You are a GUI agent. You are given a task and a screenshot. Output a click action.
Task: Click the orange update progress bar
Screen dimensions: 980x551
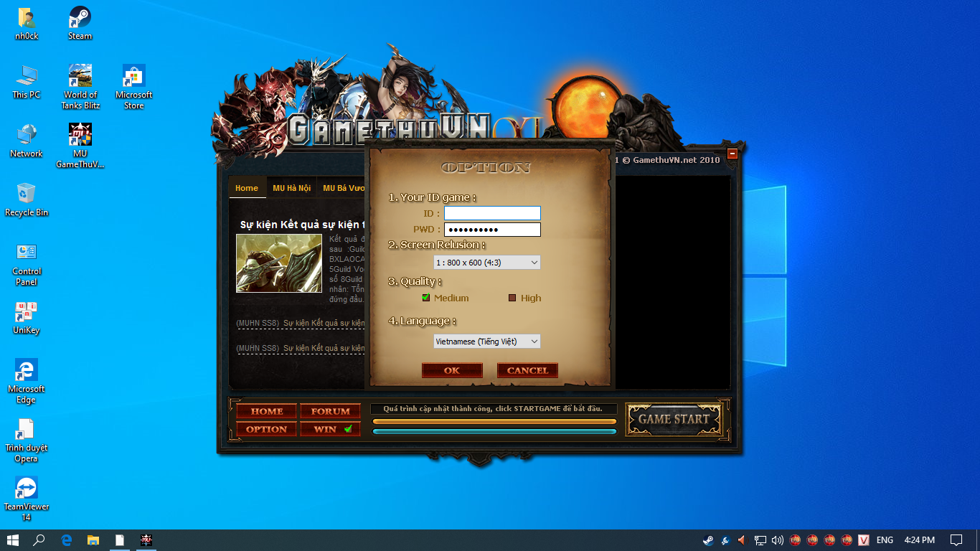tap(494, 421)
